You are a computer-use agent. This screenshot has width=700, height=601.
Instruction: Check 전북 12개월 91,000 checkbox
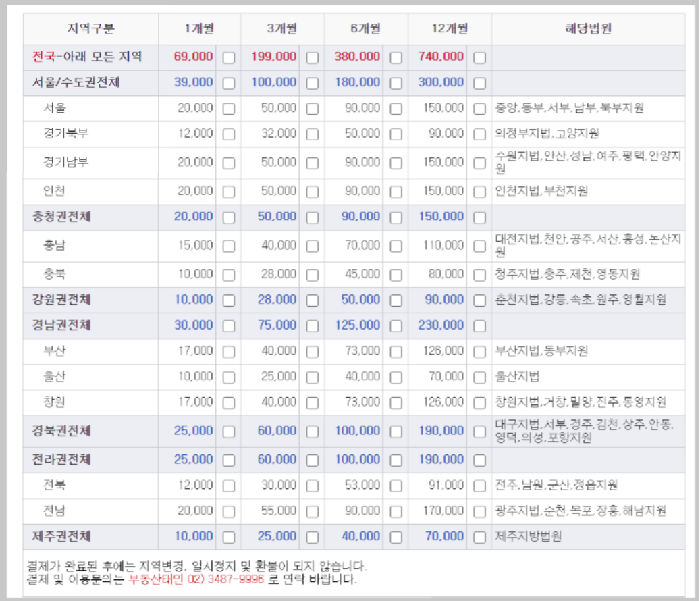pos(479,486)
